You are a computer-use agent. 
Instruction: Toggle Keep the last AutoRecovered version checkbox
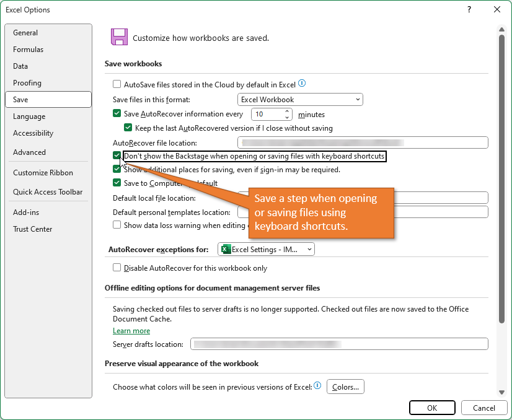(128, 128)
